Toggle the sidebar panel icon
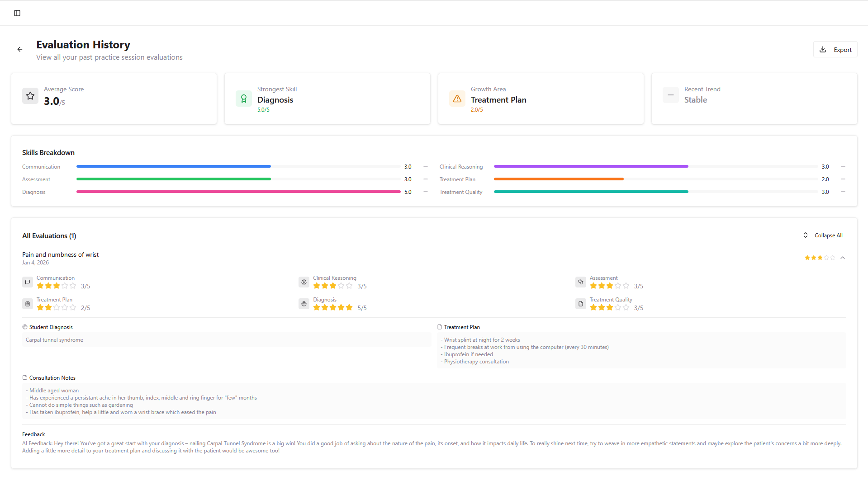 pos(17,13)
